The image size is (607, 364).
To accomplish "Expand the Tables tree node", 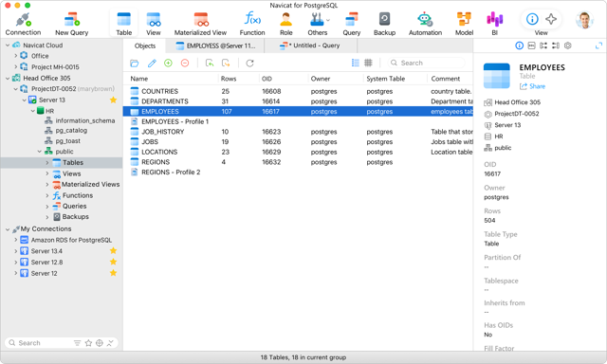I will pos(47,162).
